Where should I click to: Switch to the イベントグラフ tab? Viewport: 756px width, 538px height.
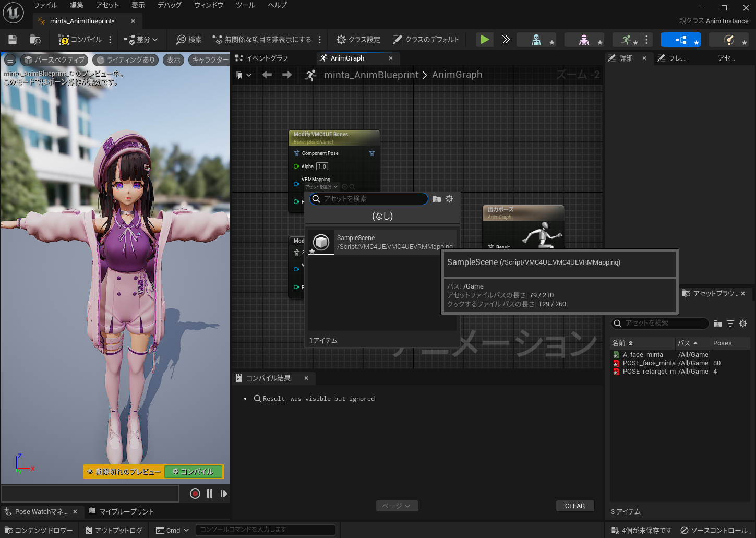tap(267, 58)
